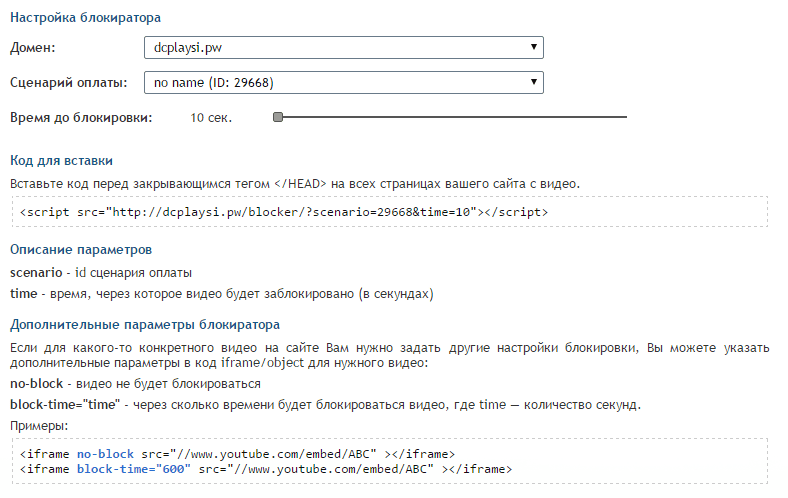Click the Описание параметров heading
Screen dimensions: 788x498
click(81, 250)
